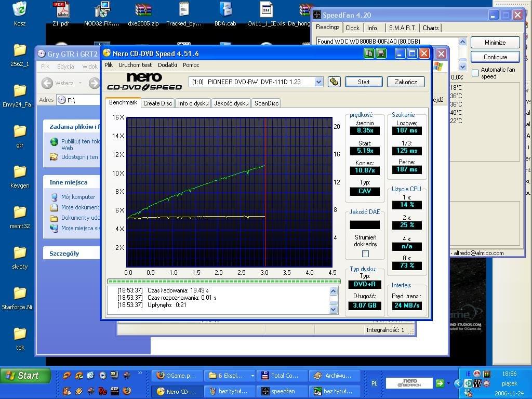Open the Plik menu in Nero
The image size is (532, 399).
click(x=109, y=65)
